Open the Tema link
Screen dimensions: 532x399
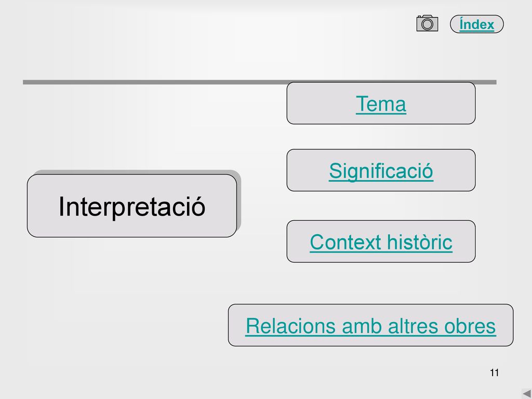pos(381,104)
